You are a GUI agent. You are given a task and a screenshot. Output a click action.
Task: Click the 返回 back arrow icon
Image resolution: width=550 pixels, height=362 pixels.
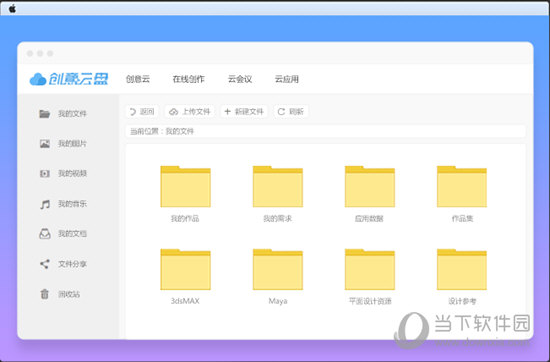(133, 112)
